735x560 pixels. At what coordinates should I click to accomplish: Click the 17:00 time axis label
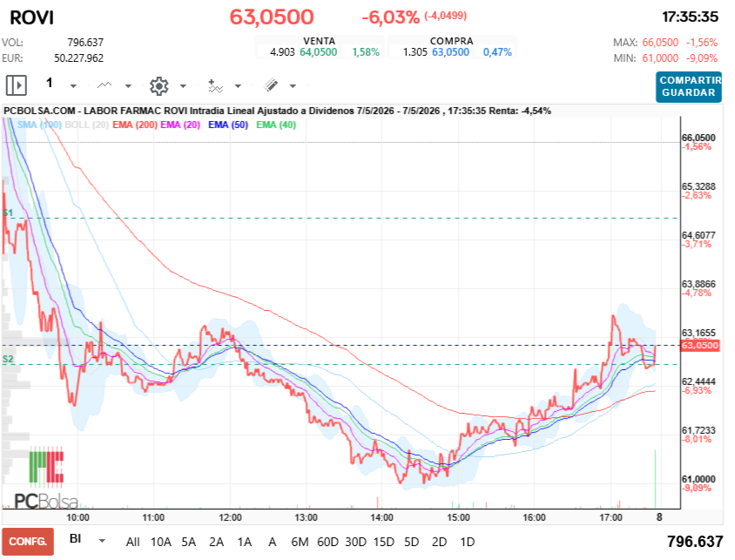tap(610, 517)
